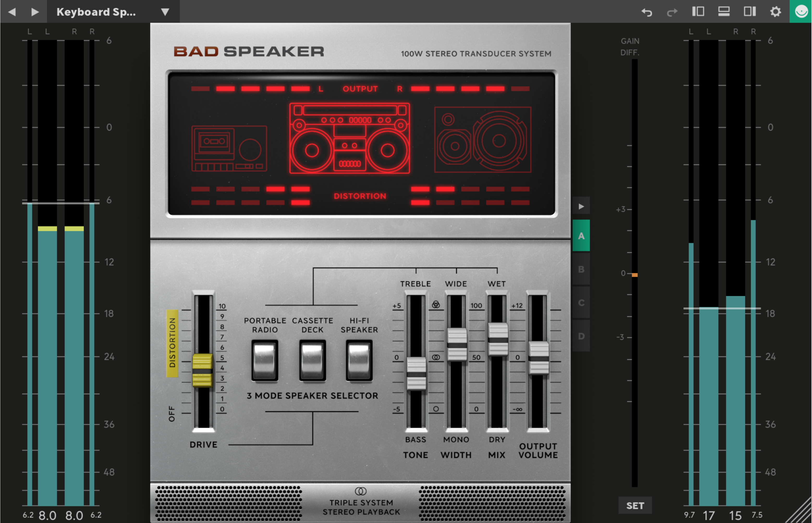Toggle the left meter panel icon

pyautogui.click(x=698, y=11)
